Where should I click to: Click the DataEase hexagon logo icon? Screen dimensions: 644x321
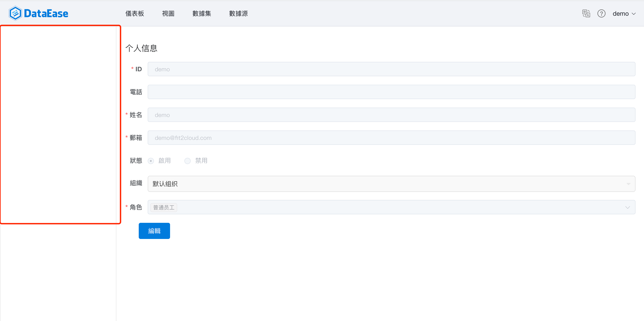(x=15, y=13)
